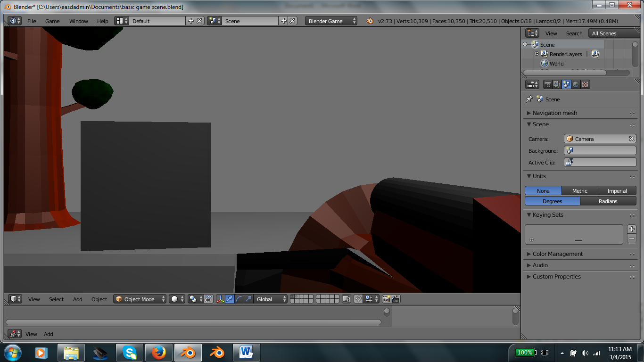Select Metric units option
Viewport: 644px width, 362px height.
580,191
